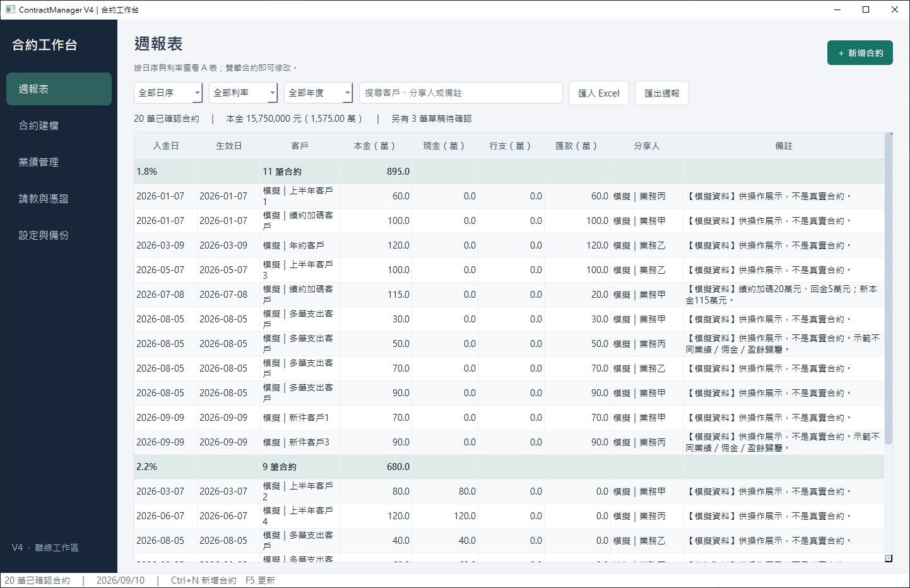Select the 1.8% group row

509,172
